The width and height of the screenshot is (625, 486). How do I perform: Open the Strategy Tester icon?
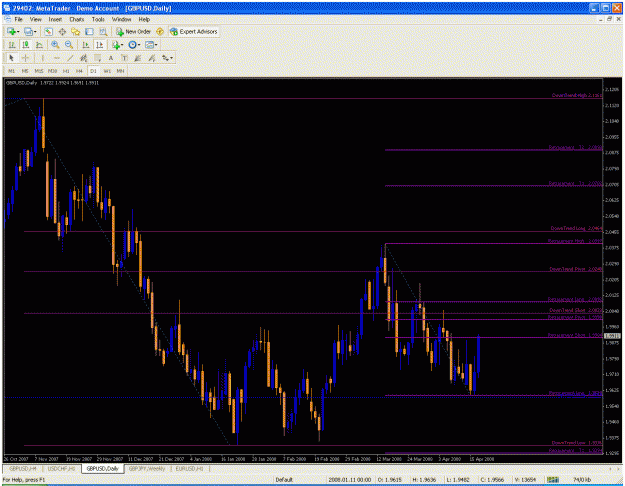point(103,31)
